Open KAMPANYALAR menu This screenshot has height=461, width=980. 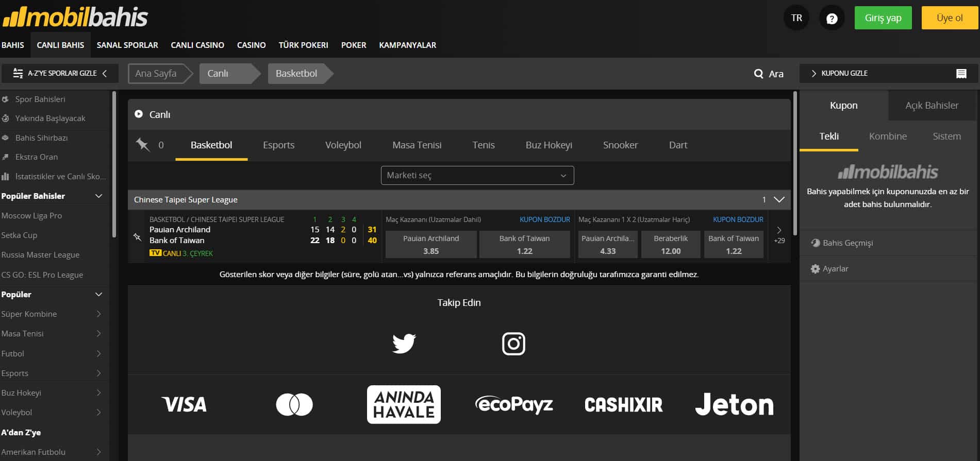point(408,45)
